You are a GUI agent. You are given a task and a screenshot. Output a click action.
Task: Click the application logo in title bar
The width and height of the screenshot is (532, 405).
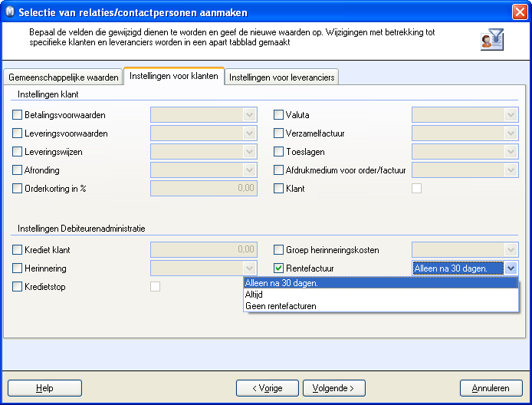(10, 12)
